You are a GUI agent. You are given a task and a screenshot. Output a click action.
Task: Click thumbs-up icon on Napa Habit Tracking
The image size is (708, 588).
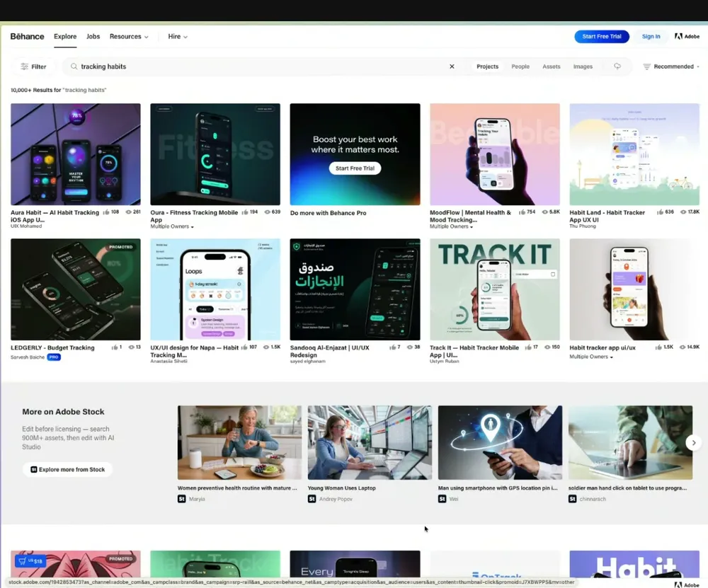[244, 347]
